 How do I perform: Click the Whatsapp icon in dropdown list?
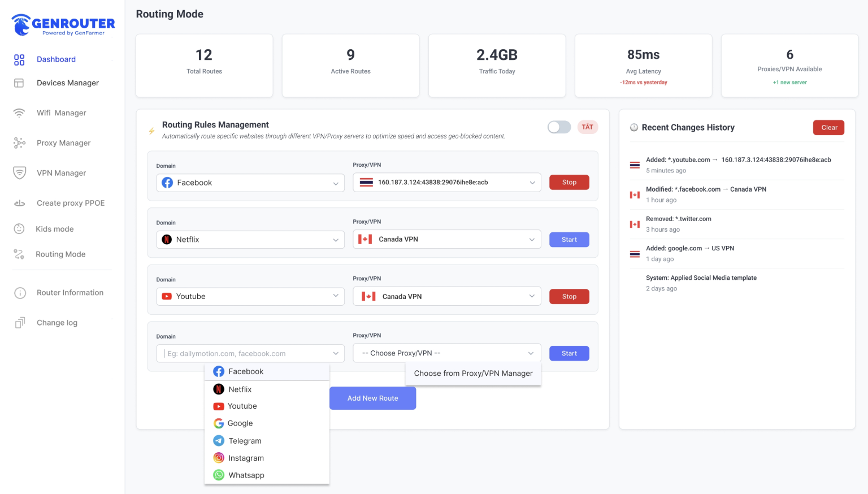tap(219, 475)
